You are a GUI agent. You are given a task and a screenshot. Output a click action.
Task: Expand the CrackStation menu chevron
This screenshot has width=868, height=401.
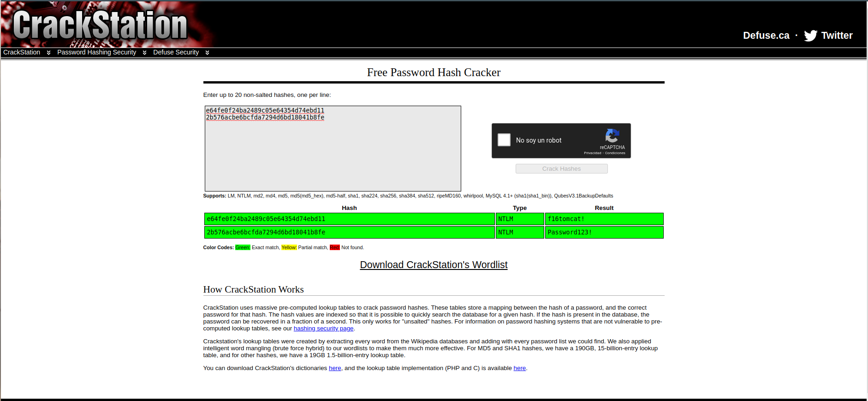[x=48, y=53]
